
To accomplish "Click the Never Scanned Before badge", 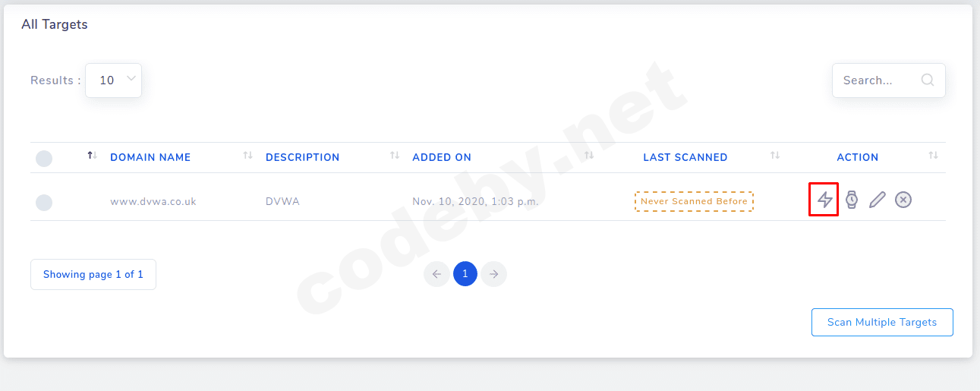I will point(694,201).
